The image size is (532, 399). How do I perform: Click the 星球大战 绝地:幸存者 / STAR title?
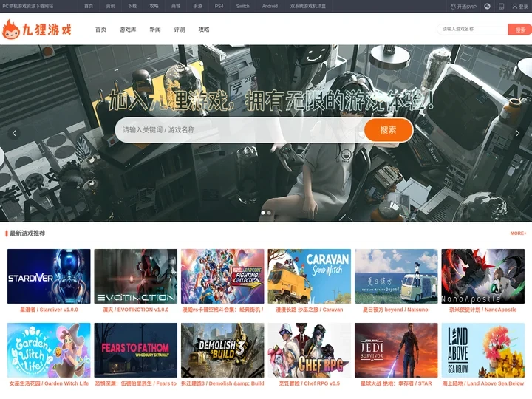pos(396,383)
